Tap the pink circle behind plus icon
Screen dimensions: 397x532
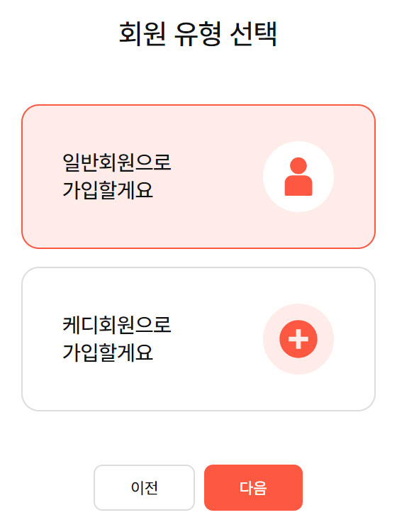tap(298, 339)
